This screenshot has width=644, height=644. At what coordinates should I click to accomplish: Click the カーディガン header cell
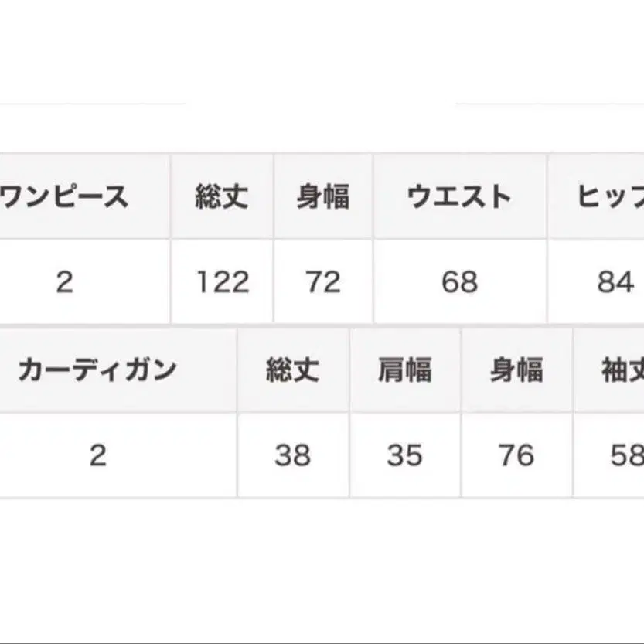click(97, 370)
